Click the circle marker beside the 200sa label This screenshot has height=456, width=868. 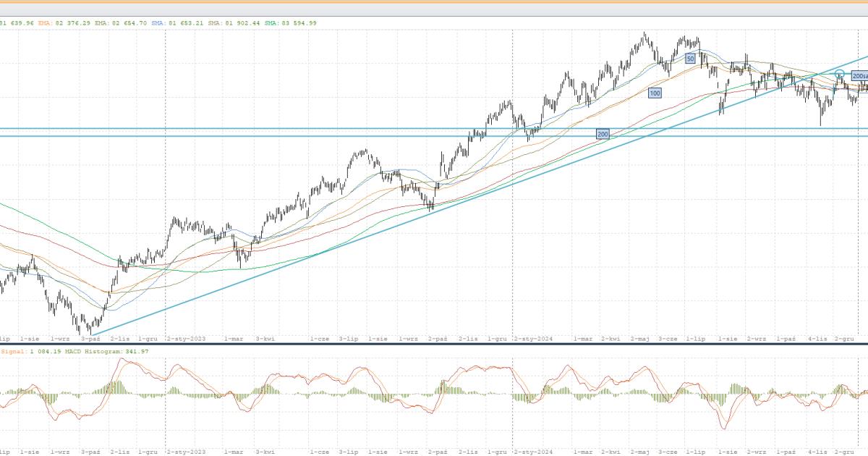[841, 74]
